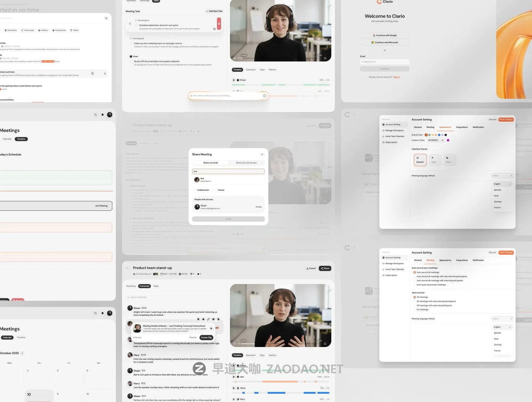Collapse the language dropdown on Appearance tab
Image resolution: width=532 pixels, height=402 pixels.
(x=511, y=176)
